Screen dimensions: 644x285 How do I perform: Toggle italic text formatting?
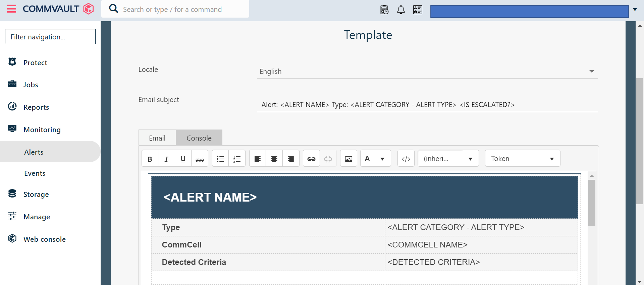(166, 159)
